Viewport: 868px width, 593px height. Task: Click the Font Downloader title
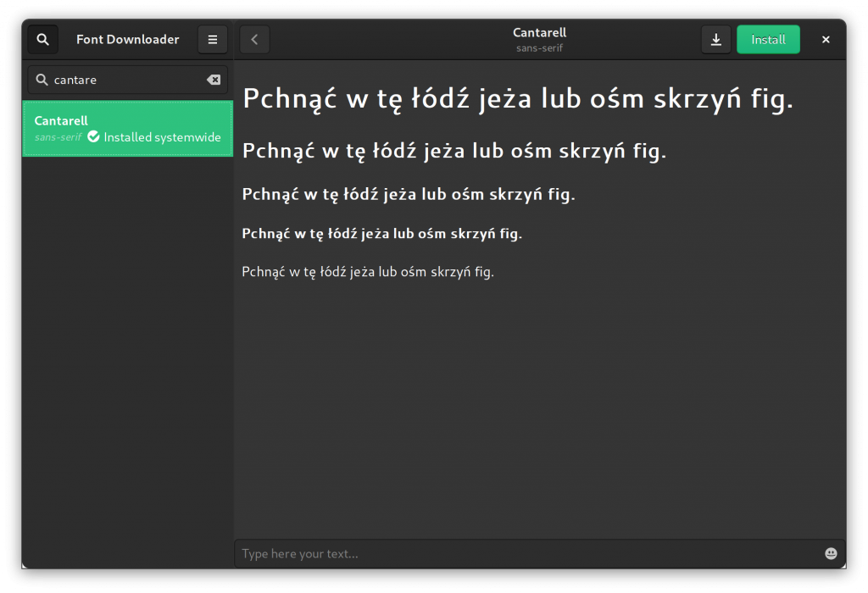click(x=127, y=39)
